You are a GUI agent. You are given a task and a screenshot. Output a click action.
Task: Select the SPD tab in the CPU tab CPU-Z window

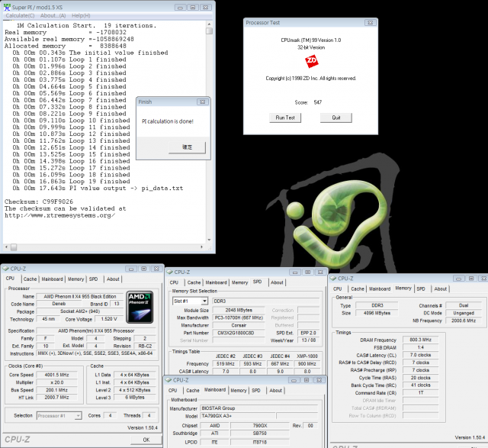93,279
